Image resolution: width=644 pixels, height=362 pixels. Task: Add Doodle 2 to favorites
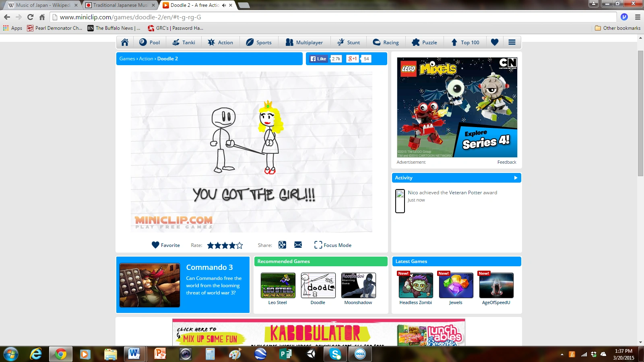point(166,245)
